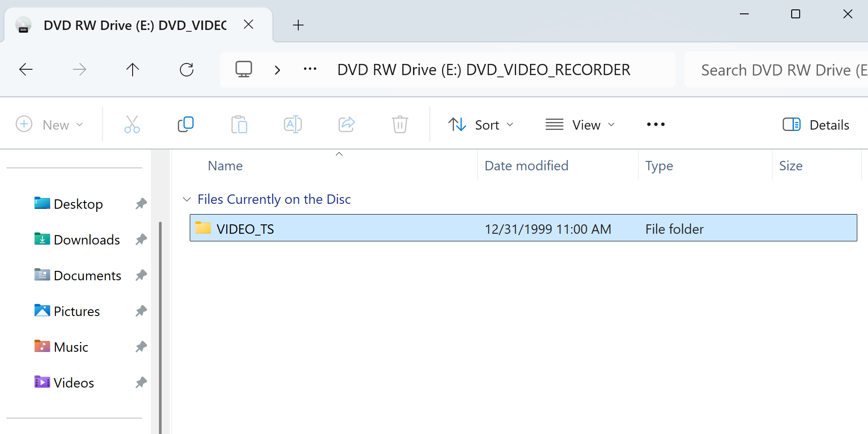Click the Cut scissors icon

pyautogui.click(x=132, y=125)
